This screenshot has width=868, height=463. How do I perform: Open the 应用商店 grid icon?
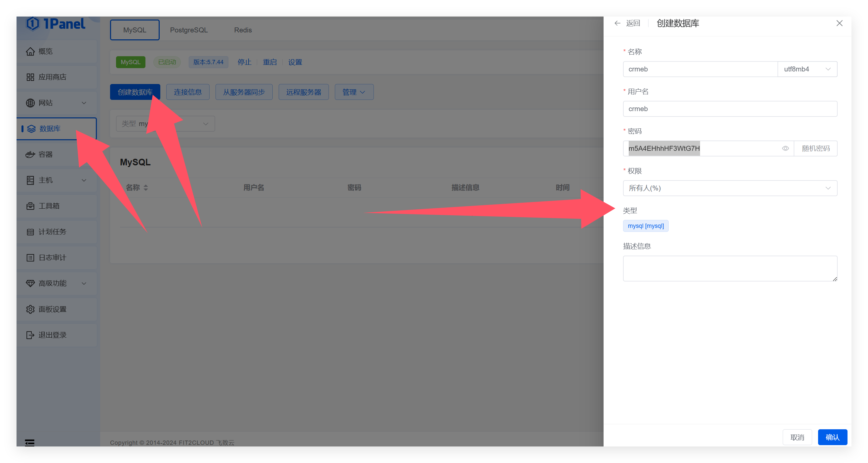tap(30, 77)
